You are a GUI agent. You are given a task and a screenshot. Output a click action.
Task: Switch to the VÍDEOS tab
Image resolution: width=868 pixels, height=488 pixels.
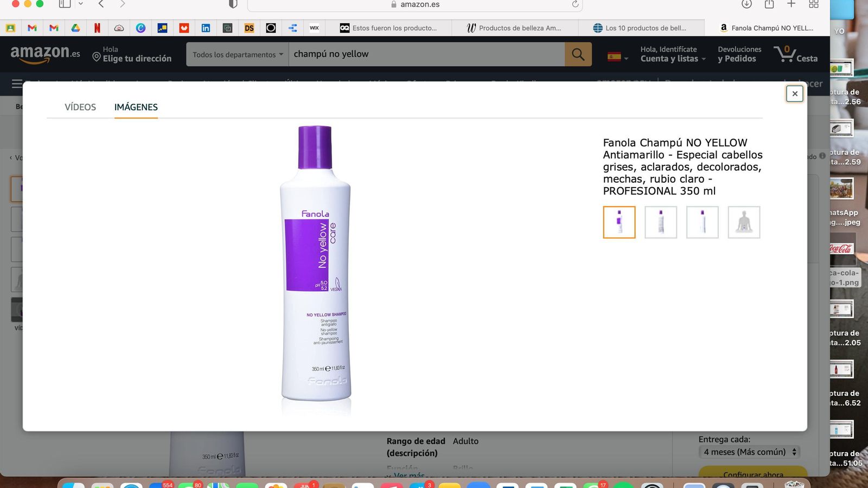click(x=80, y=107)
